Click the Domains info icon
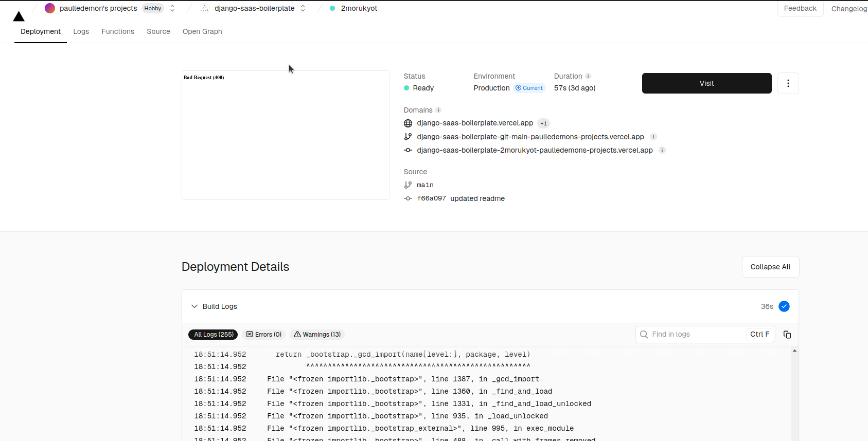Screen dimensions: 868x441 (x=438, y=110)
